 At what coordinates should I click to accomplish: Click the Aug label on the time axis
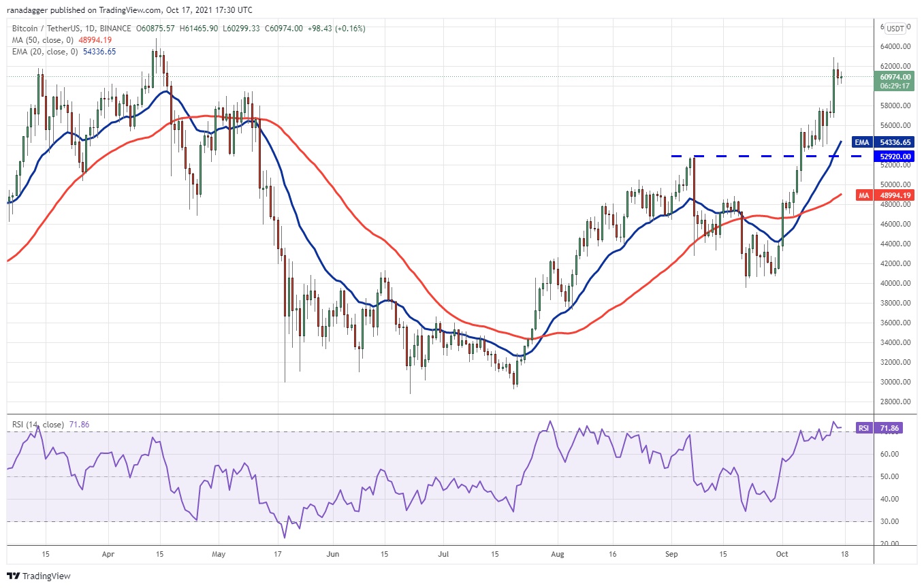click(558, 555)
